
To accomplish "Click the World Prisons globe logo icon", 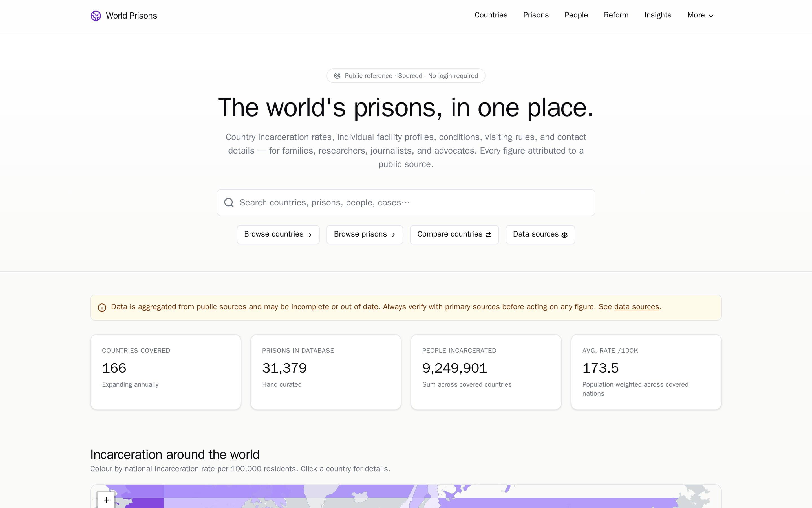I will tap(96, 16).
